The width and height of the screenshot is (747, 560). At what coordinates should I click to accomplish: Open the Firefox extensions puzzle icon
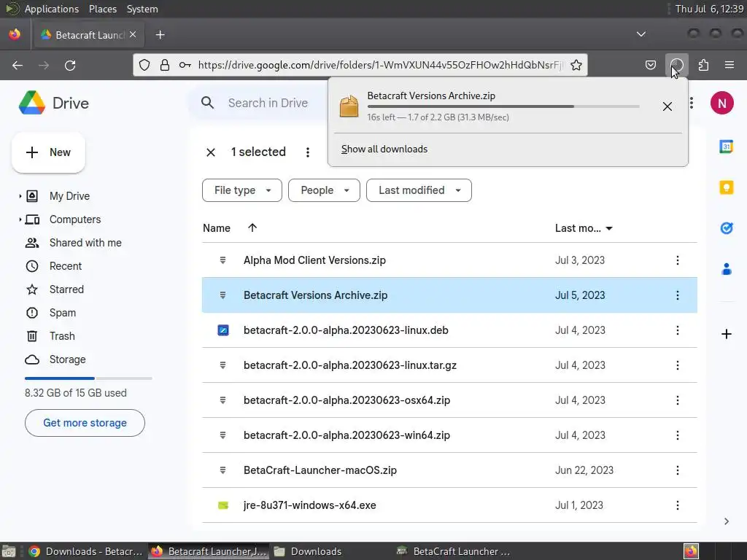703,65
